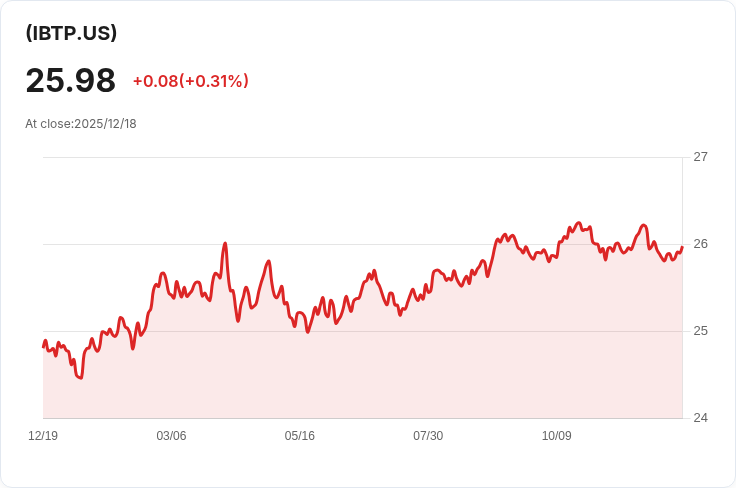This screenshot has height=488, width=736.
Task: Click the At close:2025/12/18 date label
Action: (x=81, y=124)
